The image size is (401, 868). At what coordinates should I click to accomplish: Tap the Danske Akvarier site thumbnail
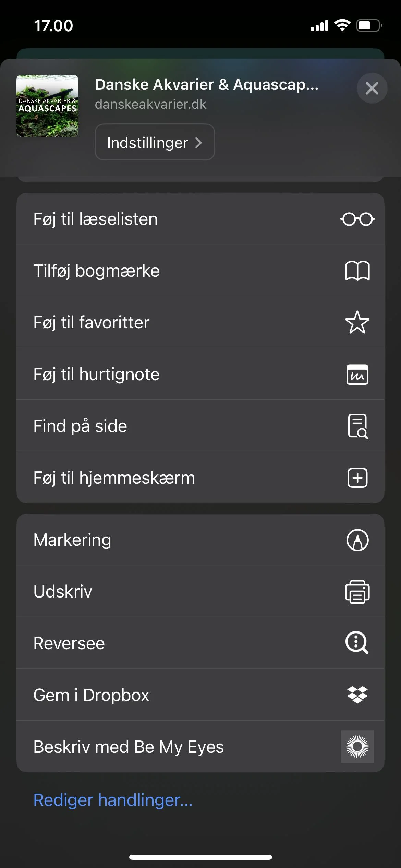click(x=47, y=106)
